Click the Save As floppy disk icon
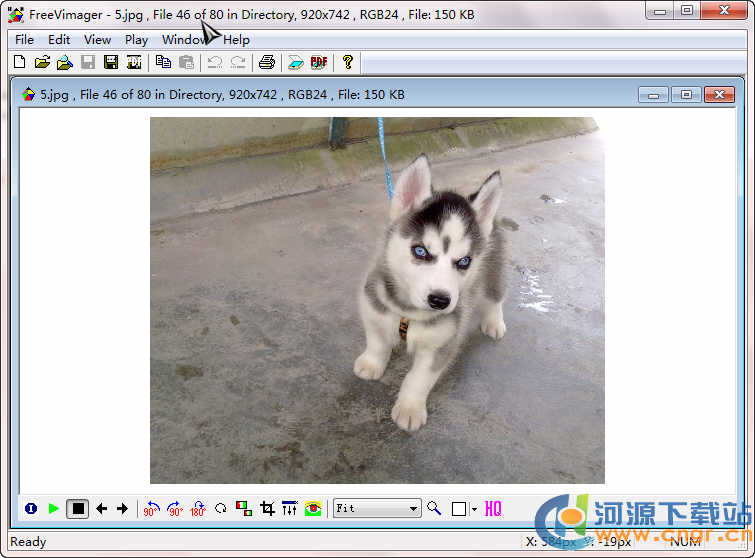This screenshot has height=558, width=755. (111, 62)
